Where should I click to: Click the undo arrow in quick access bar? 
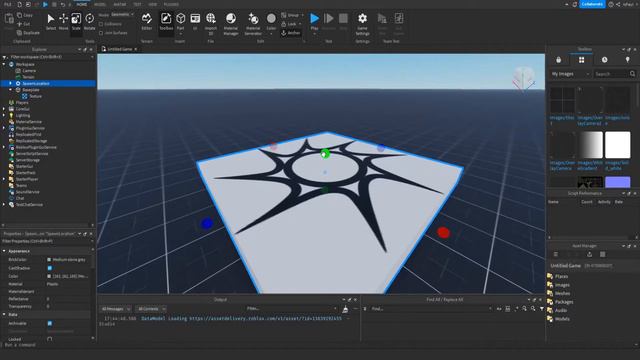(63, 4)
